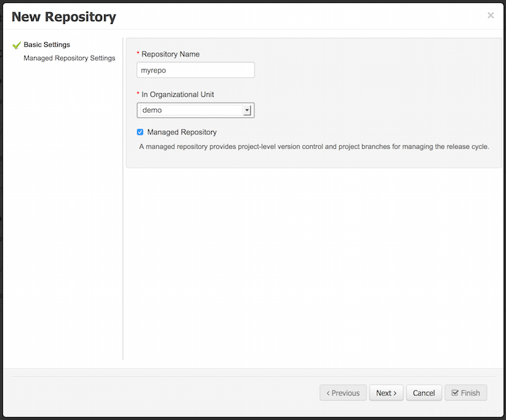The width and height of the screenshot is (506, 420).
Task: Select the Basic Settings wizard step
Action: click(47, 45)
